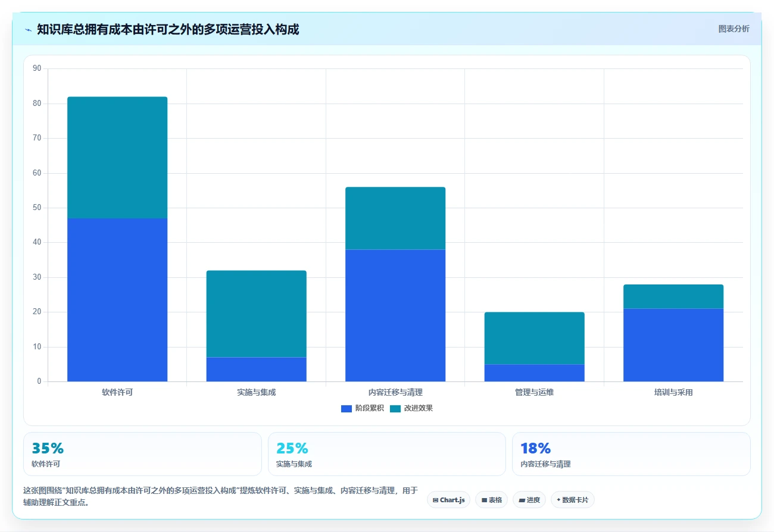
Task: Click the 图表分析 label in header
Action: (x=734, y=29)
